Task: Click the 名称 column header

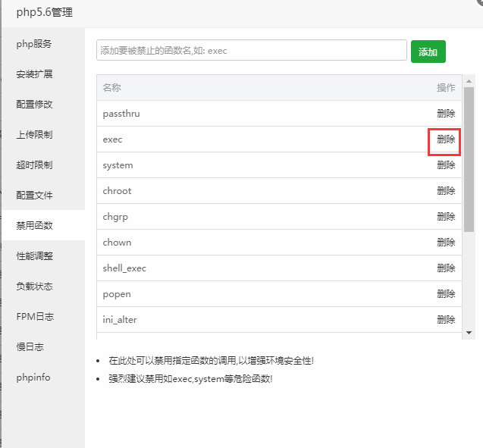Action: tap(111, 88)
